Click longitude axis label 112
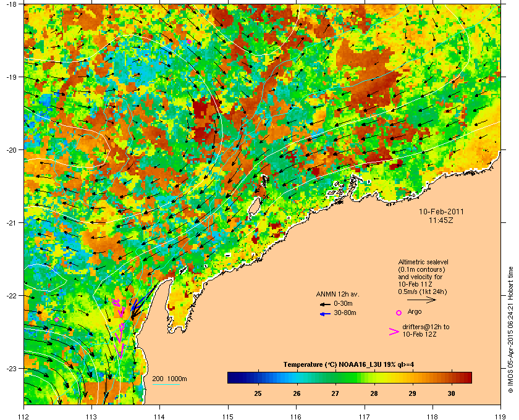 point(24,417)
